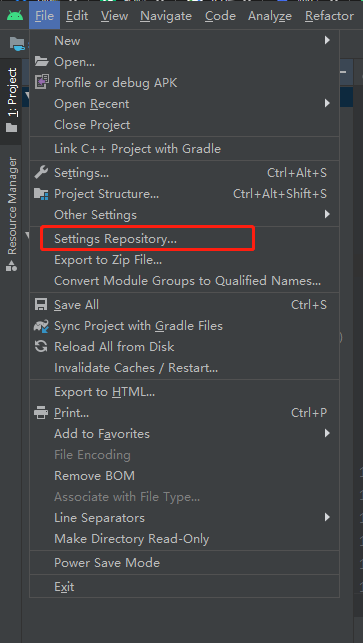The image size is (363, 643).
Task: Click the Project Structure folder icon
Action: click(x=41, y=194)
